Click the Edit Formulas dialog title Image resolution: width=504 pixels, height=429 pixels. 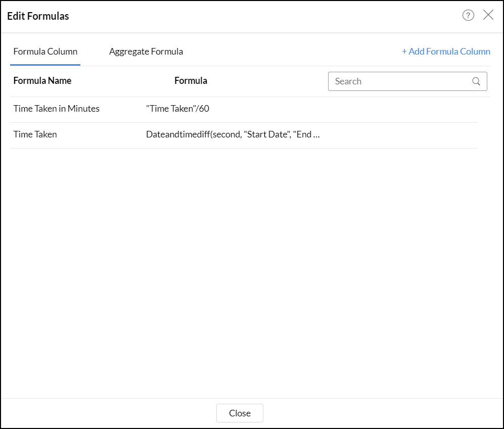point(38,16)
